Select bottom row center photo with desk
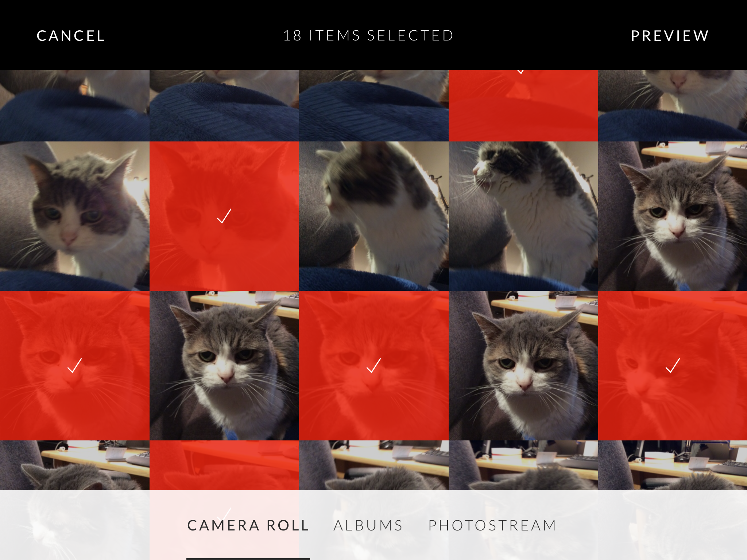The height and width of the screenshot is (560, 747). click(374, 465)
